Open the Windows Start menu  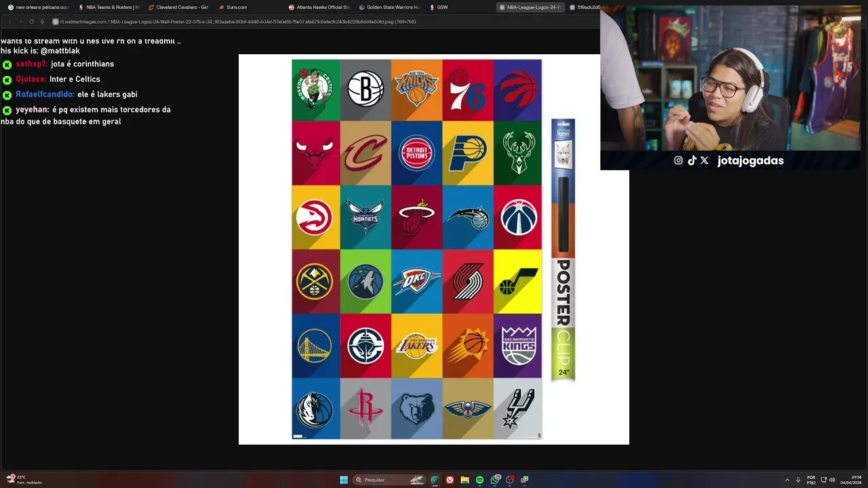pyautogui.click(x=344, y=480)
